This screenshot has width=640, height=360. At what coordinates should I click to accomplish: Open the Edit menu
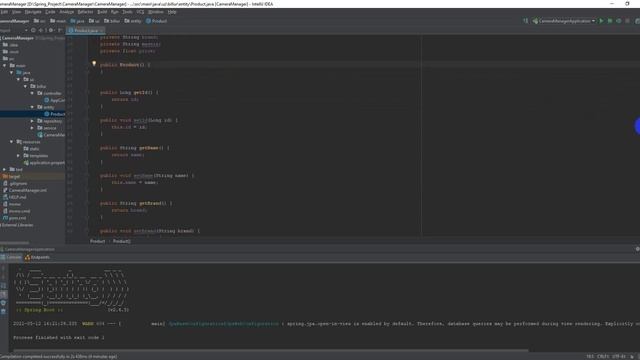[4, 12]
